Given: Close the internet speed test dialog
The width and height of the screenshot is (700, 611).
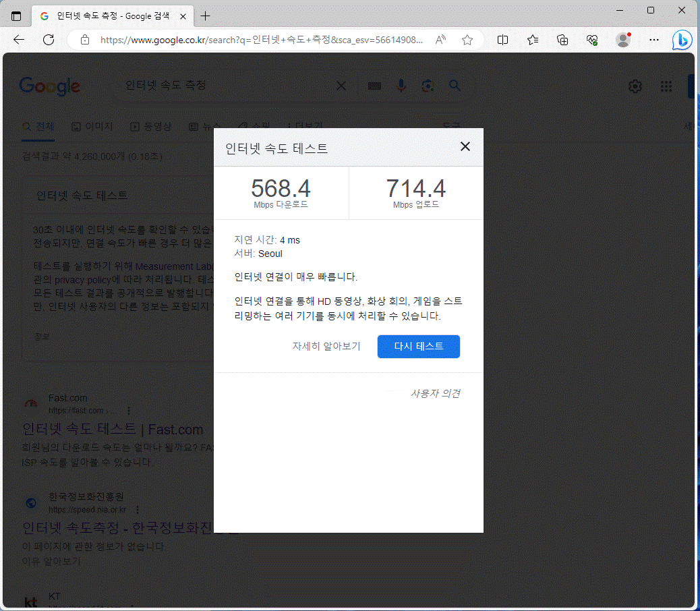Looking at the screenshot, I should 465,147.
